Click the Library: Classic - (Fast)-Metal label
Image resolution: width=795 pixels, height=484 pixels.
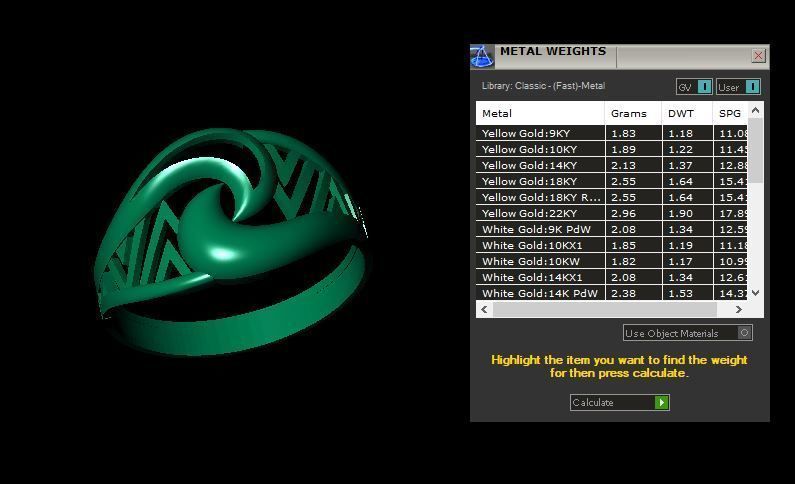click(543, 86)
